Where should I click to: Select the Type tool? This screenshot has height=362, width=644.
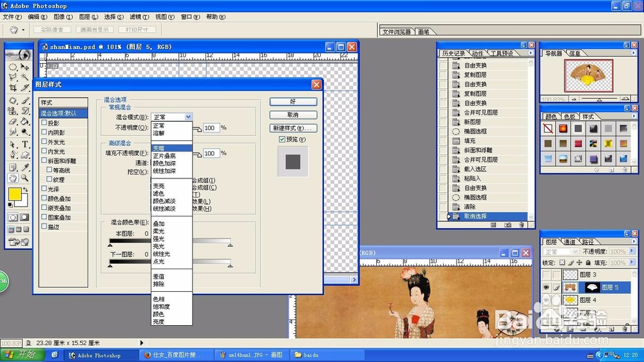click(24, 144)
